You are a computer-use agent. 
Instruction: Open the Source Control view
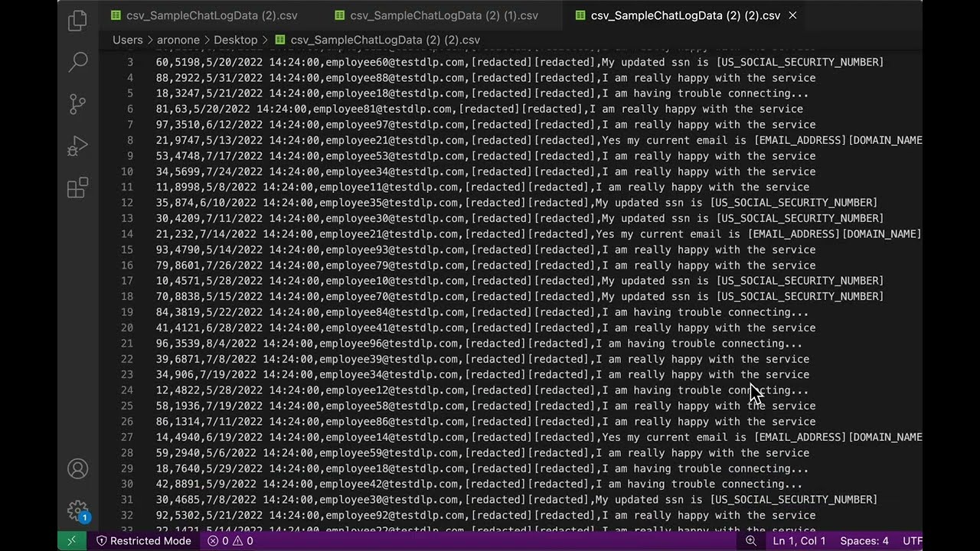[77, 104]
